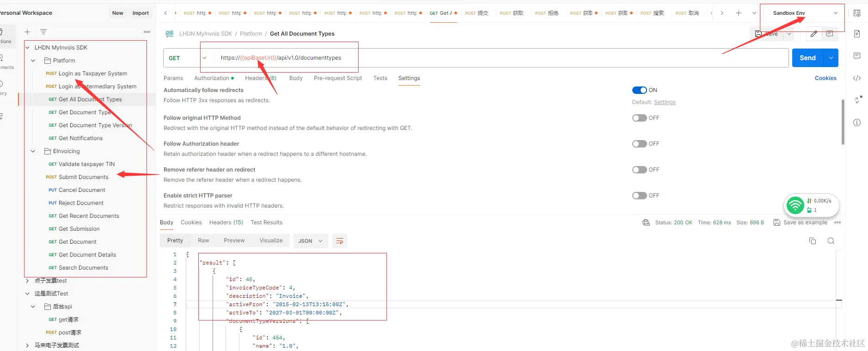Open the collection filter icon in sidebar
868x351 pixels.
pos(43,32)
